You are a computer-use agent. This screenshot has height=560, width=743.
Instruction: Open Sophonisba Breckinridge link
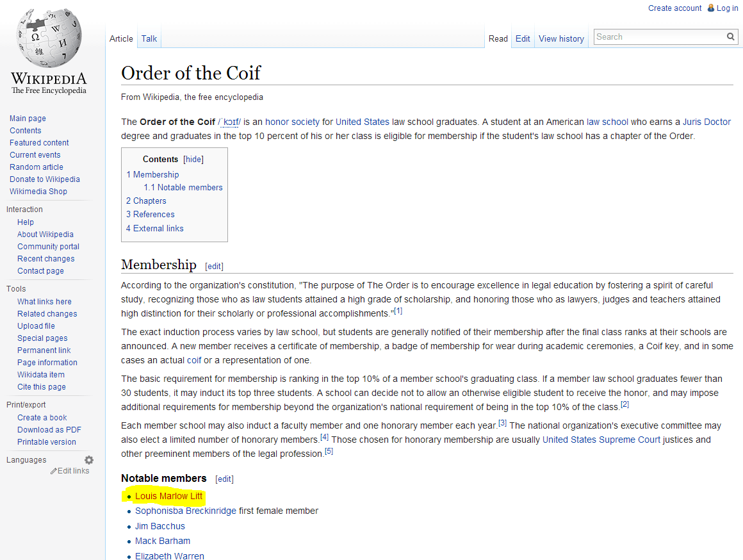click(186, 511)
